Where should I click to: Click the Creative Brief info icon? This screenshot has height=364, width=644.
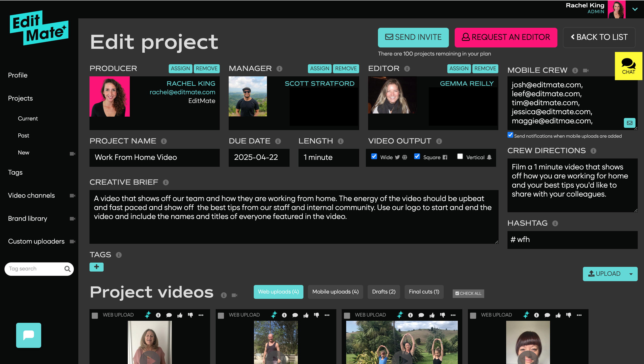tap(166, 182)
